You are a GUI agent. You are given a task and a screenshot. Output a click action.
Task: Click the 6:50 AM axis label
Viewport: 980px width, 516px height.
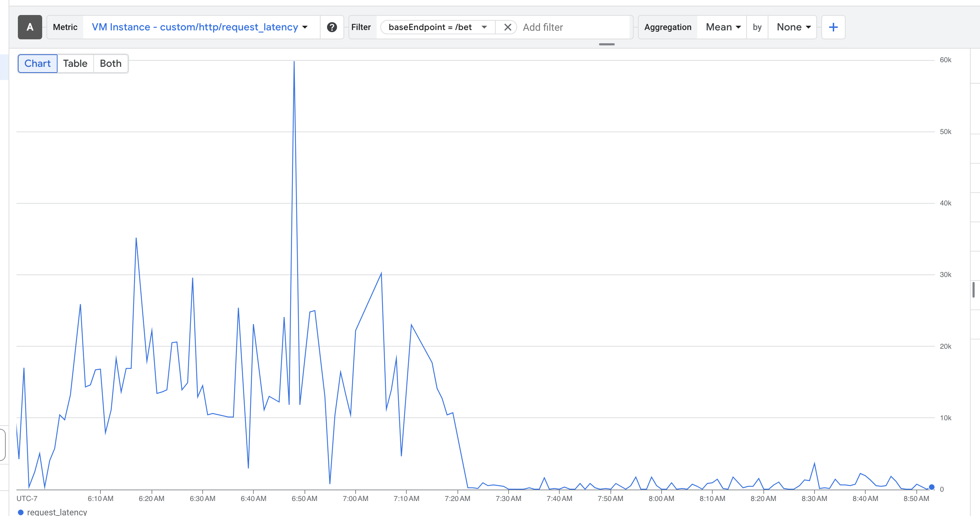coord(305,498)
